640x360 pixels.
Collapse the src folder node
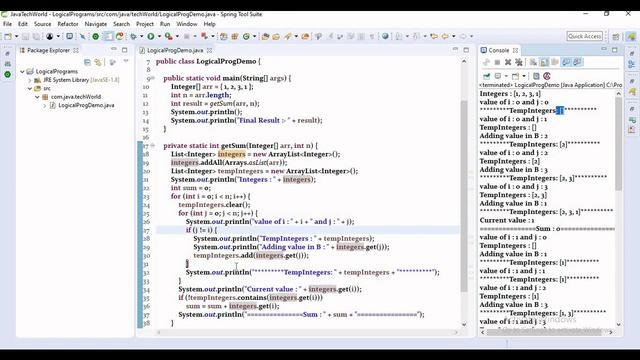pos(29,89)
